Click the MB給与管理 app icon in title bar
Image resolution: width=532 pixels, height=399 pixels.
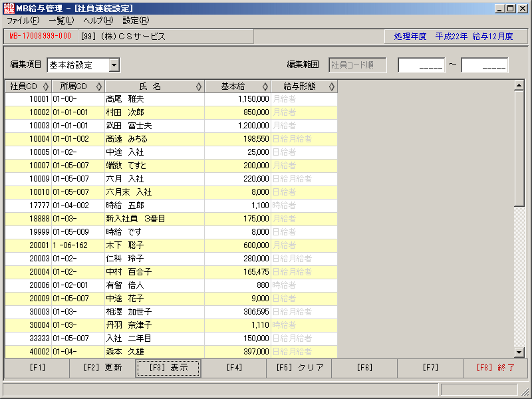tap(9, 8)
